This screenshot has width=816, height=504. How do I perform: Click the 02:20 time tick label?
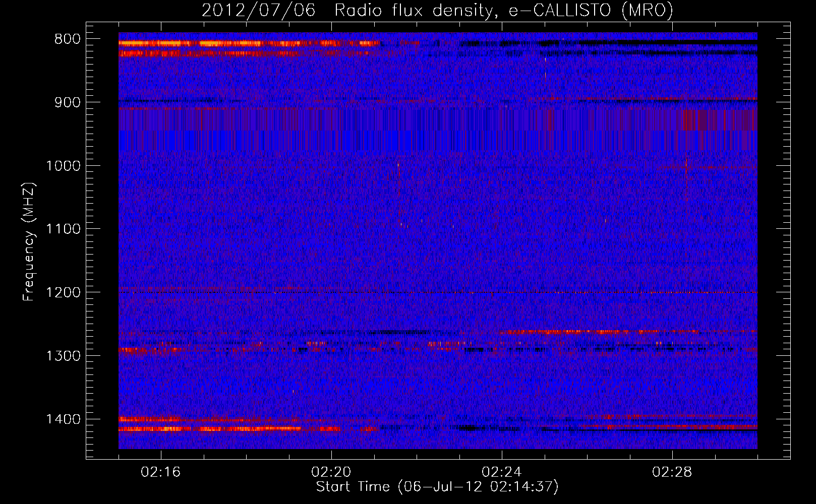point(331,472)
